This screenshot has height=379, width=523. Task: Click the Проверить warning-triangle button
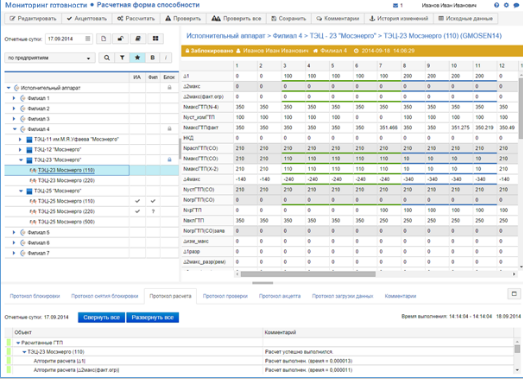click(x=183, y=18)
